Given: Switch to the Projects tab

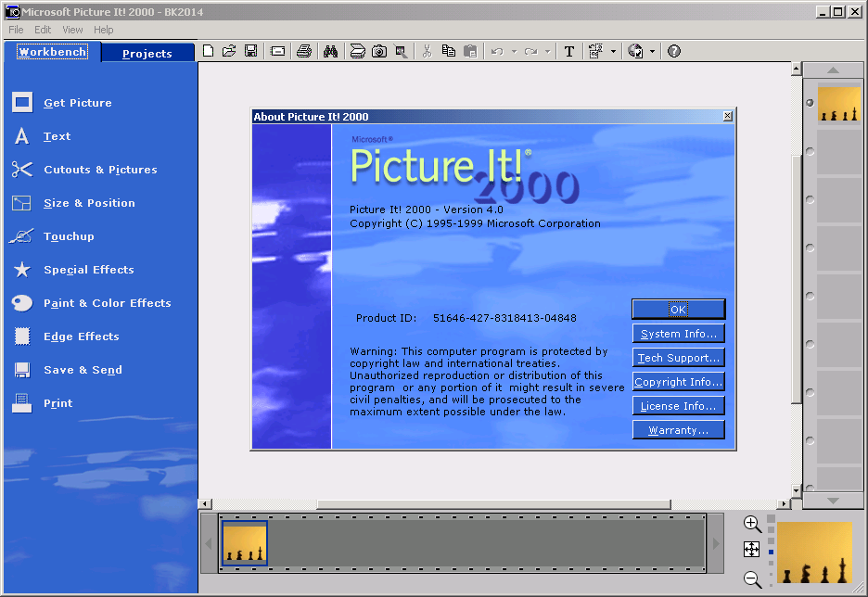Looking at the screenshot, I should [x=147, y=53].
